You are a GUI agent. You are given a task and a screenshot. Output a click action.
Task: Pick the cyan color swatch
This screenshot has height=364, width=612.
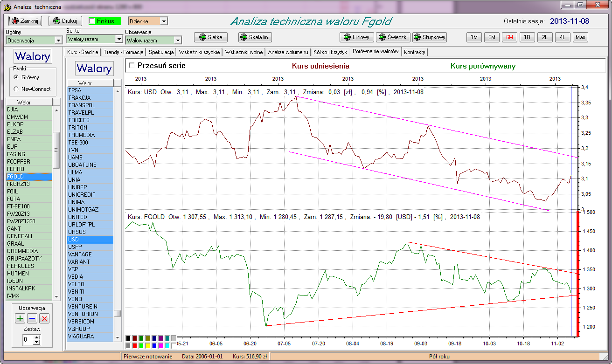click(167, 346)
